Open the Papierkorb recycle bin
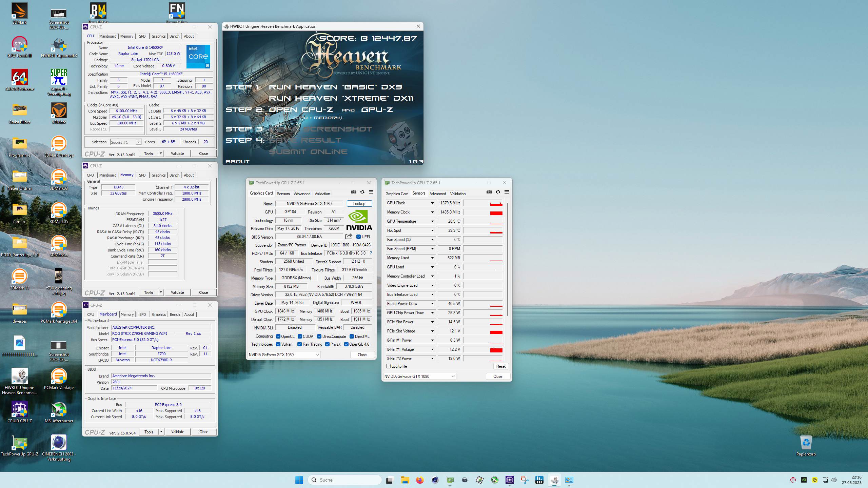Image resolution: width=868 pixels, height=488 pixels. click(806, 445)
